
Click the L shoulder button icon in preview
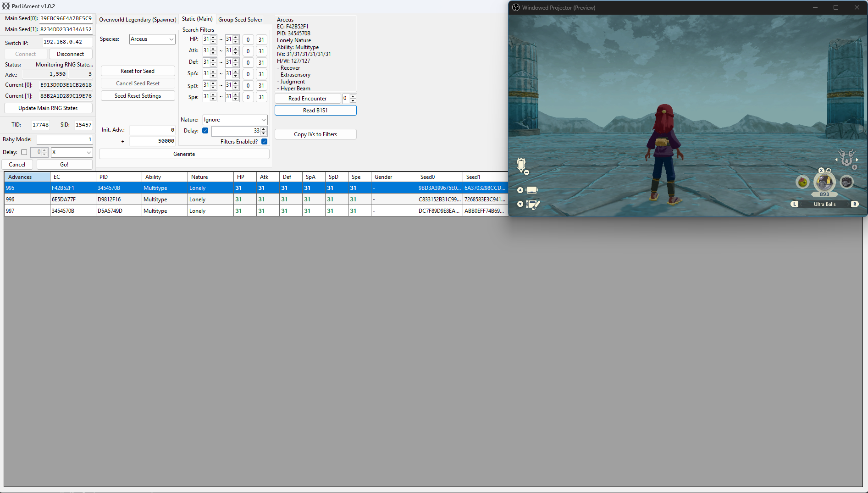coord(795,204)
